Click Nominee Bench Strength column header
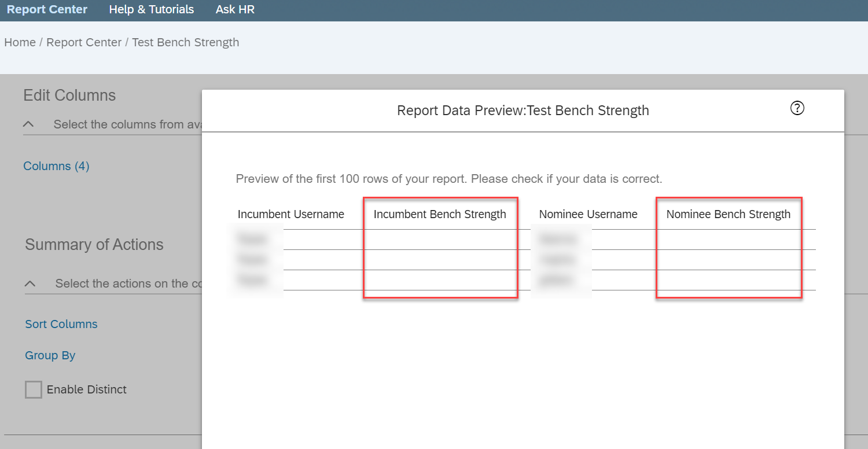This screenshot has height=449, width=868. pyautogui.click(x=729, y=214)
